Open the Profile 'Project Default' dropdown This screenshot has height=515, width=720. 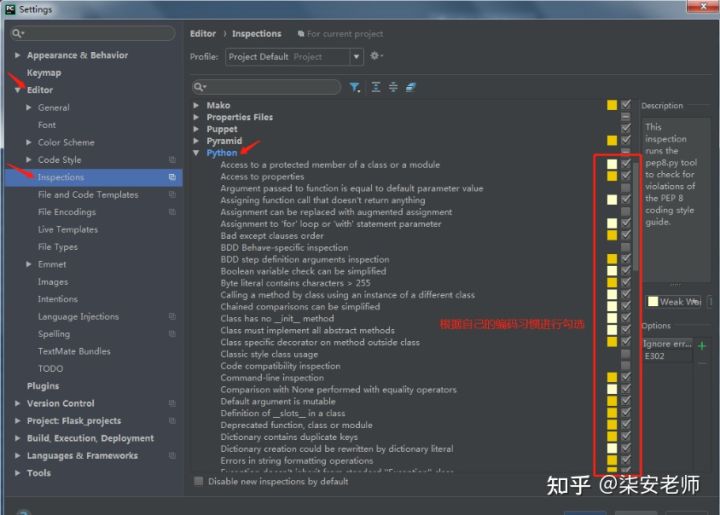click(x=294, y=57)
